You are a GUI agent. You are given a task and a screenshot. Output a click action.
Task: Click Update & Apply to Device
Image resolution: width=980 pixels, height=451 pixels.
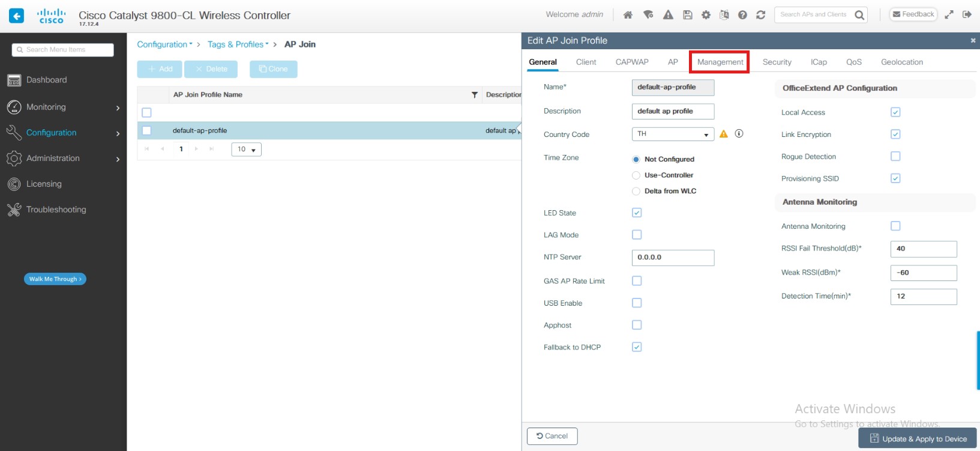(918, 438)
